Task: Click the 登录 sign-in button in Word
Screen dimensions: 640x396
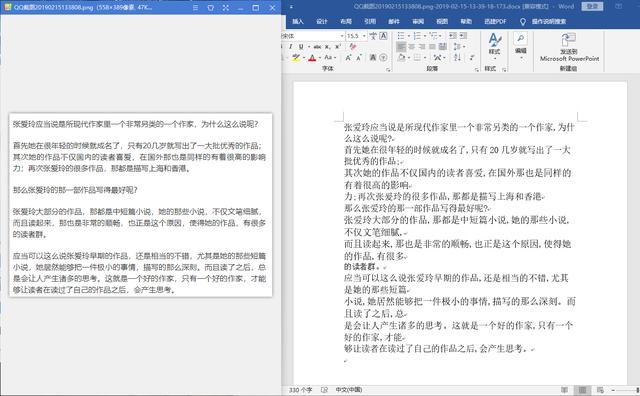Action: tap(592, 6)
